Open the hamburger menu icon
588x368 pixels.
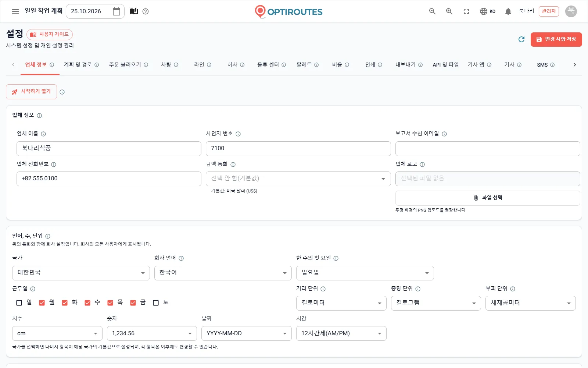pyautogui.click(x=15, y=11)
